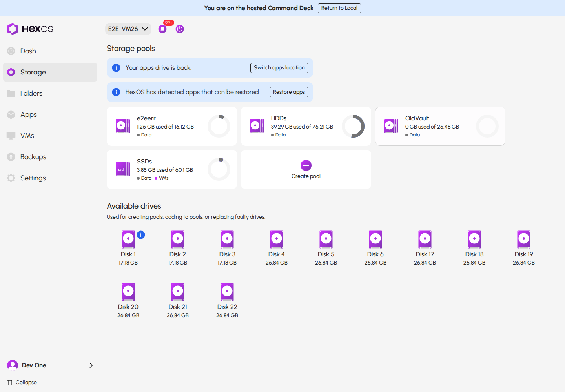Image resolution: width=565 pixels, height=392 pixels.
Task: Click the Disk 18 drive icon
Action: click(x=474, y=240)
